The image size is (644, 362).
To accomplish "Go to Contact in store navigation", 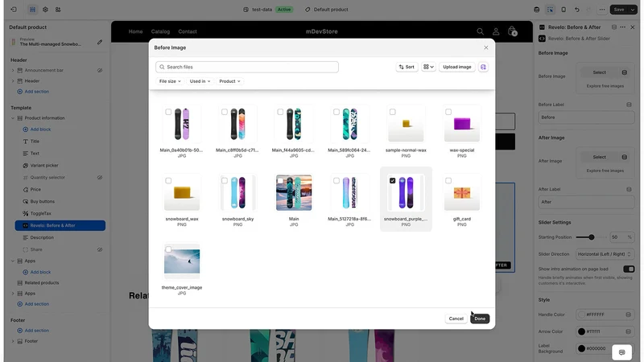I will pos(188,31).
